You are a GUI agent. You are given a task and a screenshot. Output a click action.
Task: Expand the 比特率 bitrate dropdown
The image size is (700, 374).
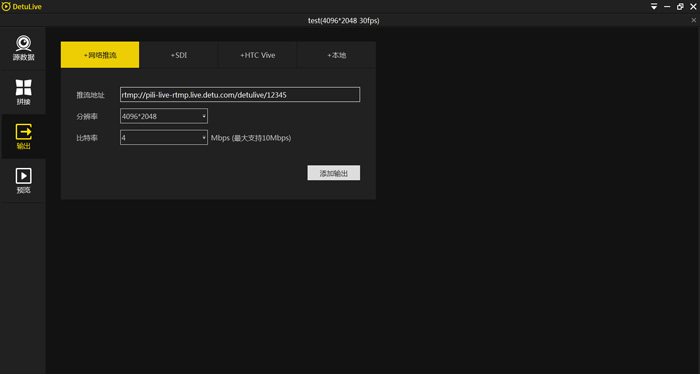[164, 137]
